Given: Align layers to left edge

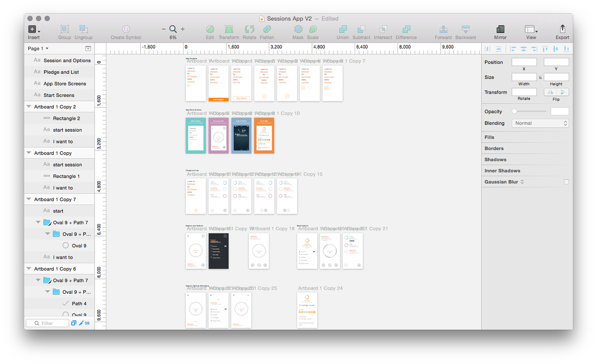Looking at the screenshot, I should coord(512,49).
